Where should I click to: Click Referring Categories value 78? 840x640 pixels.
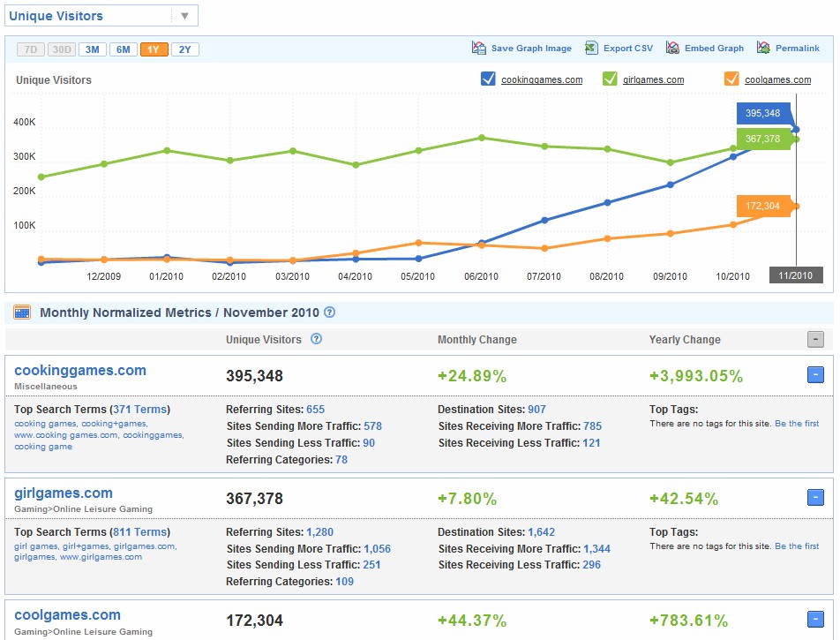[x=341, y=460]
